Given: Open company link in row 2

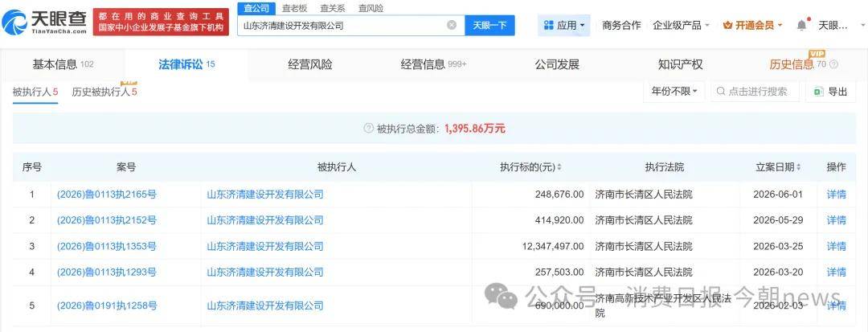Looking at the screenshot, I should coord(265,220).
